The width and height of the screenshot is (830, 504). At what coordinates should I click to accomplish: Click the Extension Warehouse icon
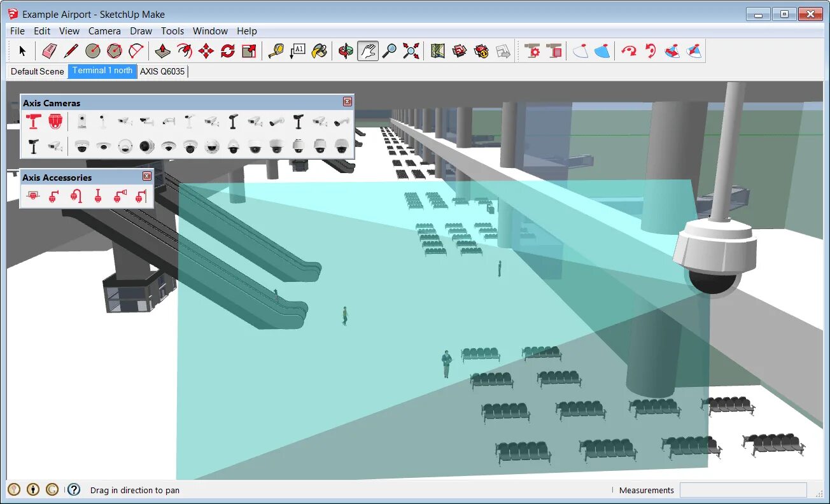482,51
